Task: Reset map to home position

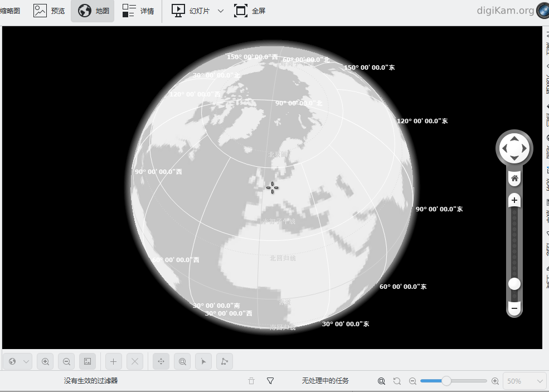Action: click(x=514, y=178)
